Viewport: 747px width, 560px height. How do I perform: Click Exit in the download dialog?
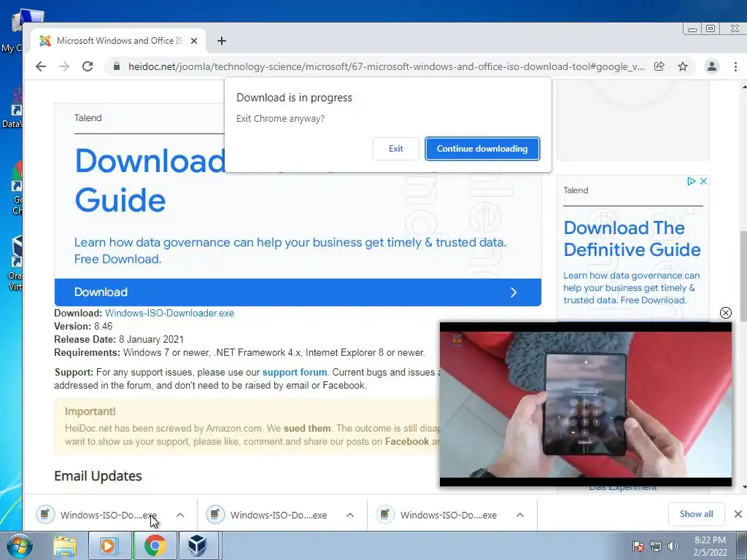click(x=396, y=149)
